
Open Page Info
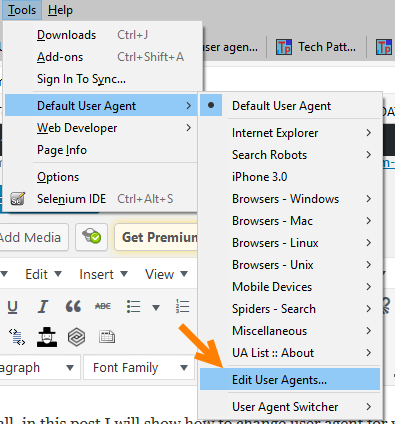[x=101, y=150]
